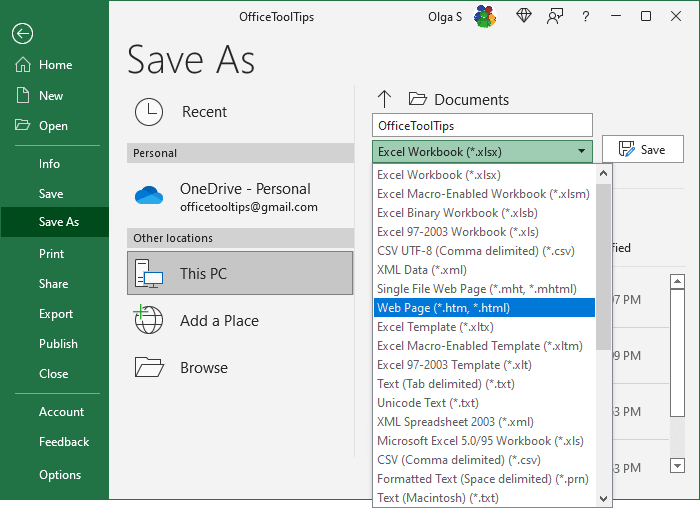
Task: Select Save As in the sidebar
Action: [x=54, y=222]
